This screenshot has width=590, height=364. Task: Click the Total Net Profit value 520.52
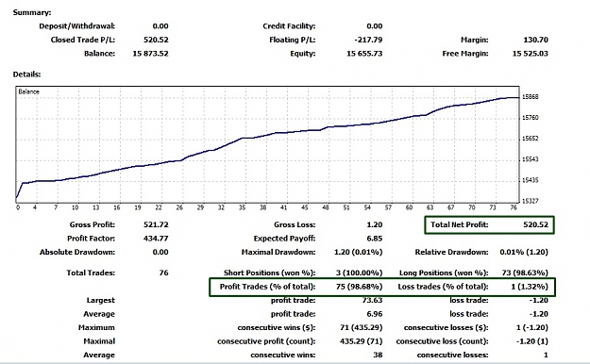point(535,224)
